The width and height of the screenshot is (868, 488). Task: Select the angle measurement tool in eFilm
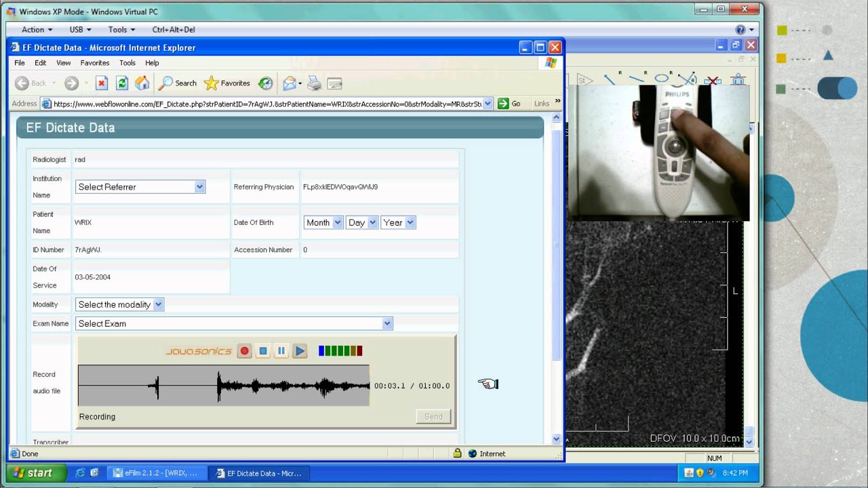tap(687, 79)
